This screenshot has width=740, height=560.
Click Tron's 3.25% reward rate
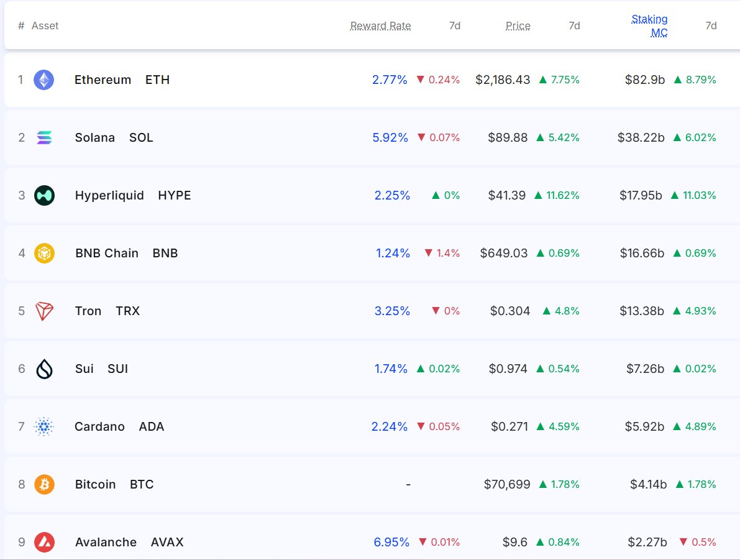[392, 311]
